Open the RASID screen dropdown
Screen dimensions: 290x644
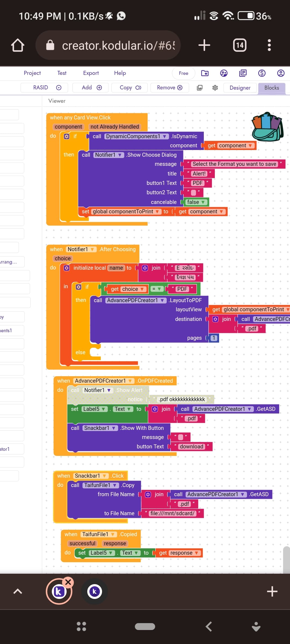pyautogui.click(x=44, y=87)
